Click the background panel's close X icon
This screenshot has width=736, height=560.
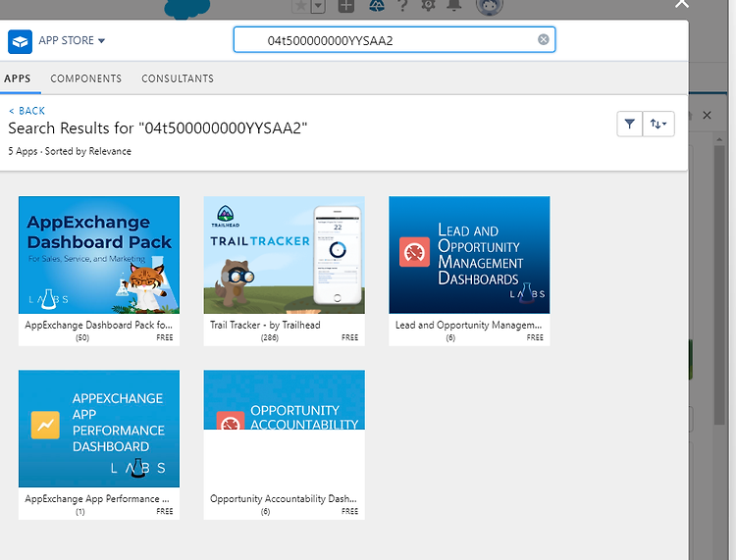tap(707, 115)
